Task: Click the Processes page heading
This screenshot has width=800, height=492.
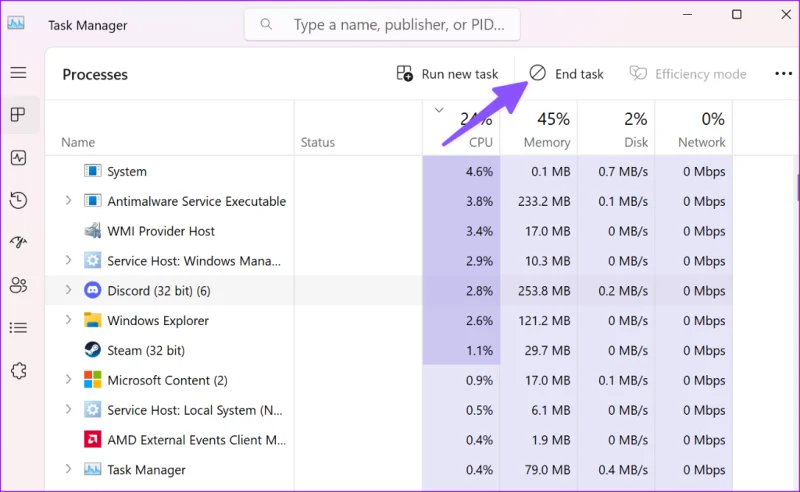Action: pyautogui.click(x=95, y=75)
